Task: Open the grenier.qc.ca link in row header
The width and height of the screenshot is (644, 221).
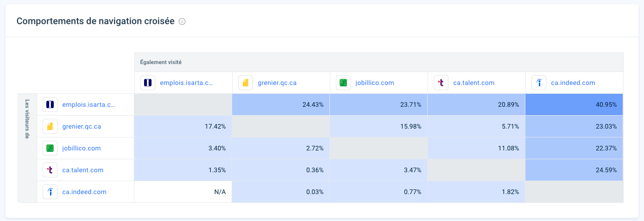Action: [82, 126]
